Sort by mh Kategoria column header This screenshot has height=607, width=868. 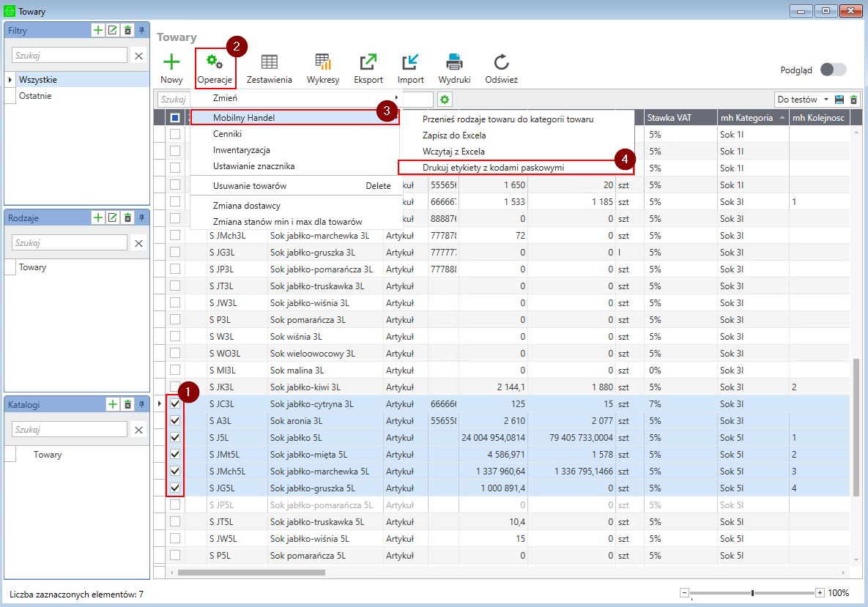click(x=746, y=118)
